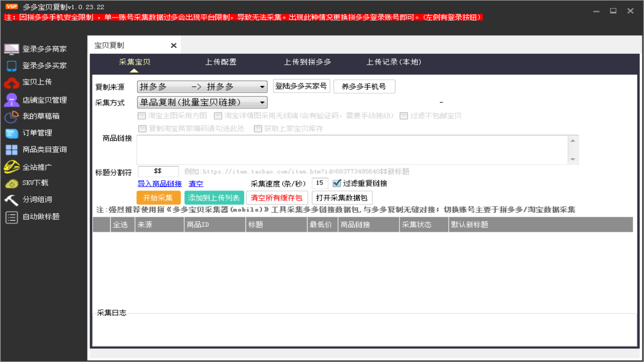Switch to the 上传记录(本地) tab
The height and width of the screenshot is (362, 644).
(394, 62)
